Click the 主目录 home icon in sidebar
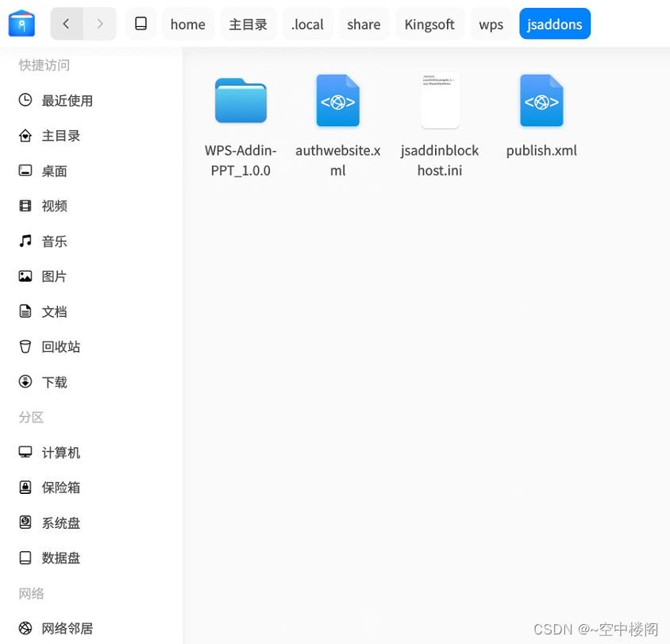Screen dimensions: 670x644 [x=25, y=136]
